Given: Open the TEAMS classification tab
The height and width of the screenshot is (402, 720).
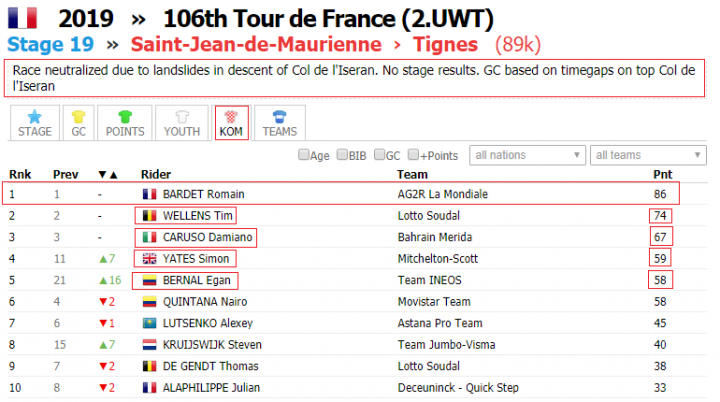Looking at the screenshot, I should point(280,123).
